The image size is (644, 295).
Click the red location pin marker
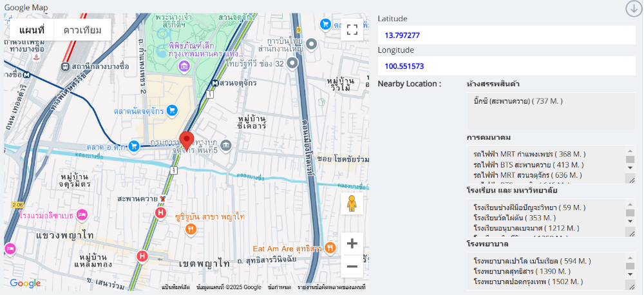pos(187,141)
